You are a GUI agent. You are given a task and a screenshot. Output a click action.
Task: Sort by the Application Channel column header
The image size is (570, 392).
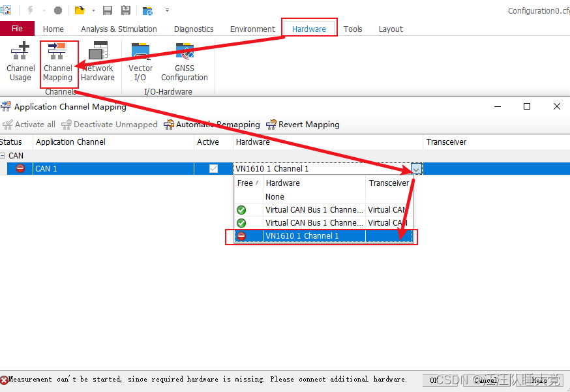[70, 142]
